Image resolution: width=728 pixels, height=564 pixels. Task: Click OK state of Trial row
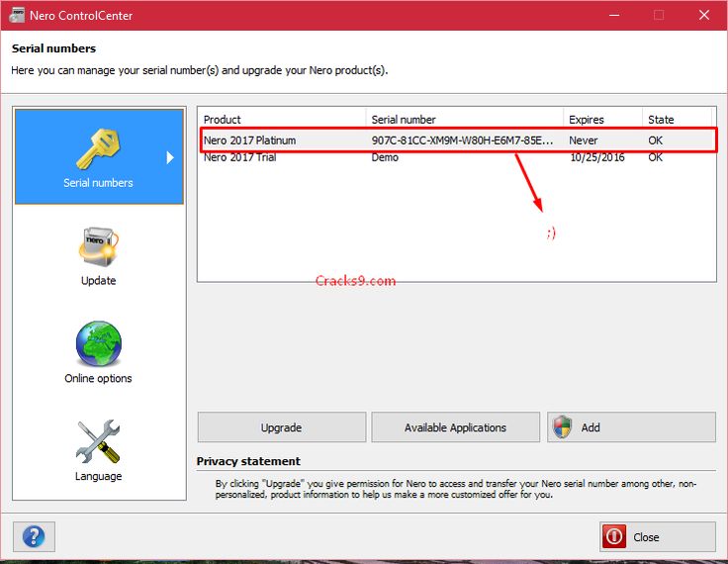656,157
